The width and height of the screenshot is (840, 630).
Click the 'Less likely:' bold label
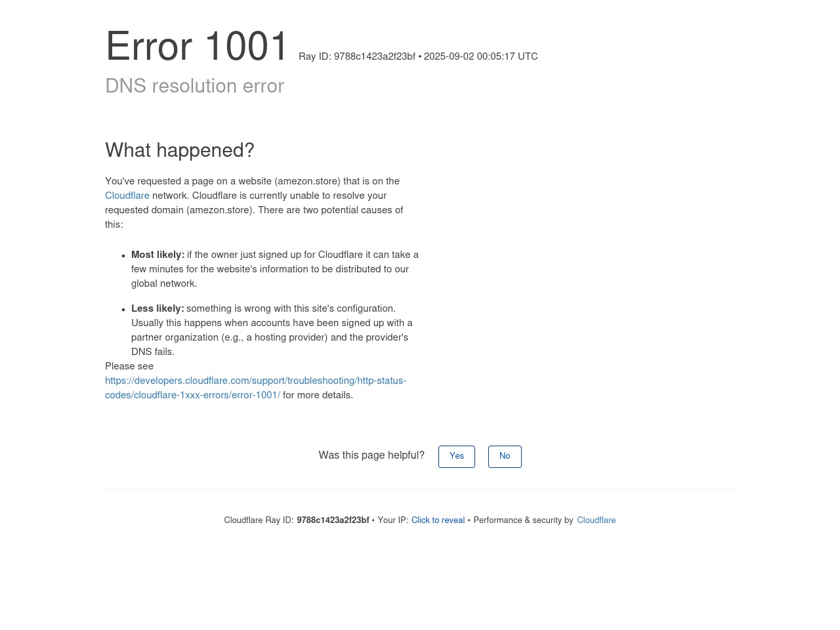click(x=157, y=308)
